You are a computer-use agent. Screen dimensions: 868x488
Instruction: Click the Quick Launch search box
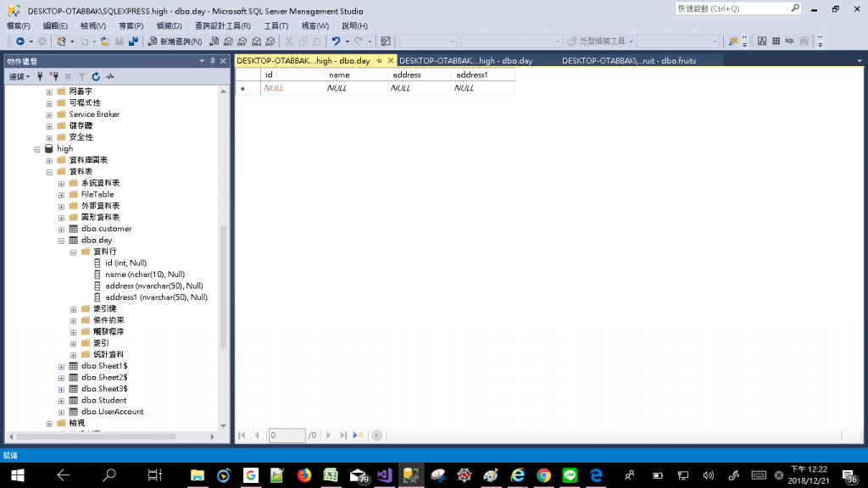coord(738,8)
